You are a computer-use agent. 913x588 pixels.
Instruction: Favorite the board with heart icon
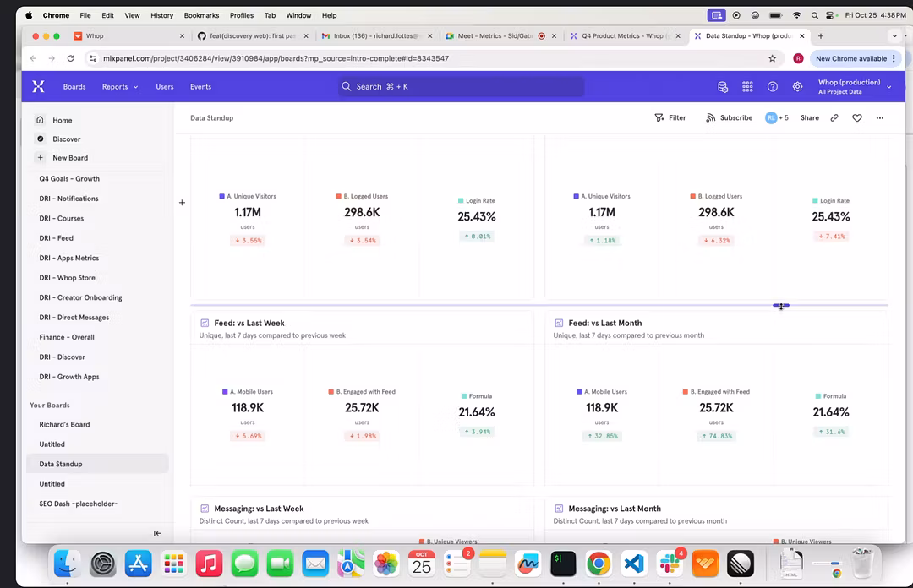857,118
